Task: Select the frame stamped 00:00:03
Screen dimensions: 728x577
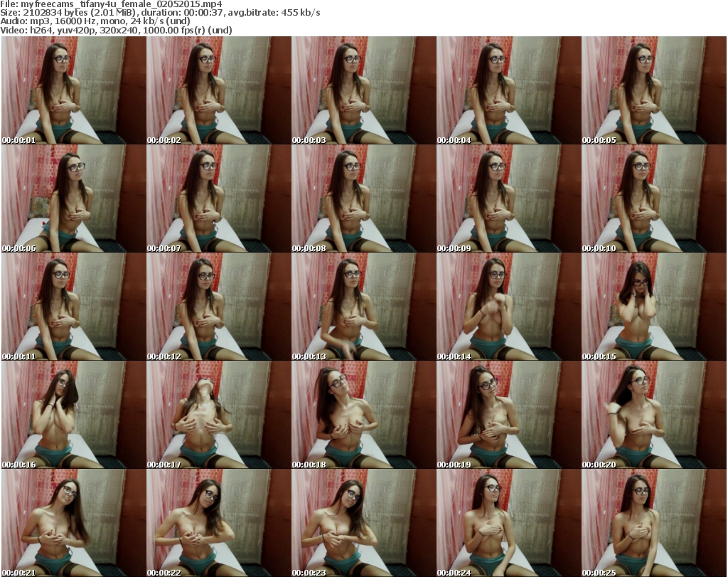Action: pos(363,90)
